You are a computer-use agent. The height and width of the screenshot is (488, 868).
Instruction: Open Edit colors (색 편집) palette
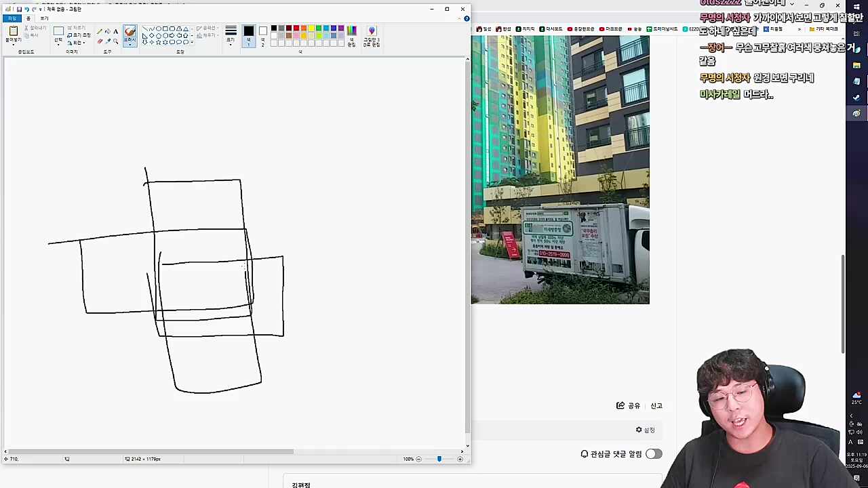click(351, 35)
